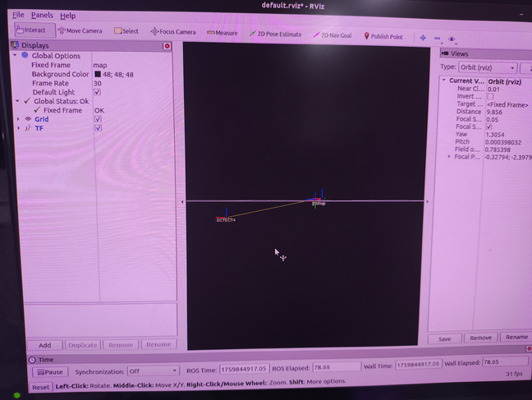Open the File menu
The image size is (532, 400).
point(18,15)
